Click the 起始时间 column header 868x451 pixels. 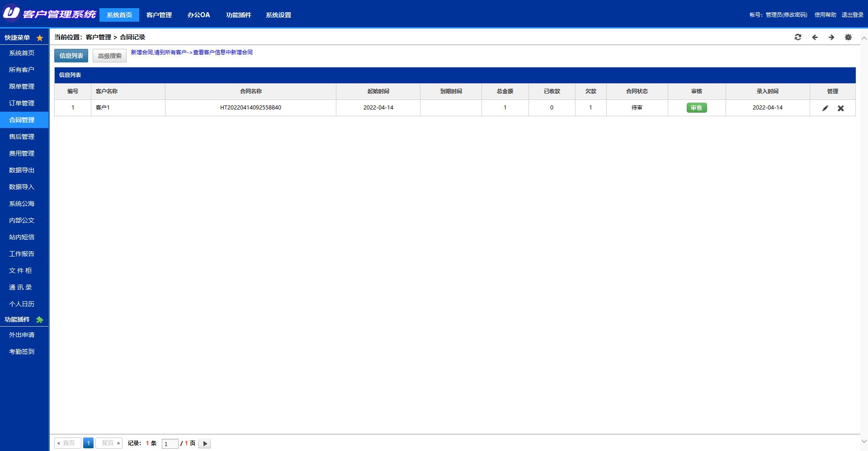pyautogui.click(x=378, y=91)
